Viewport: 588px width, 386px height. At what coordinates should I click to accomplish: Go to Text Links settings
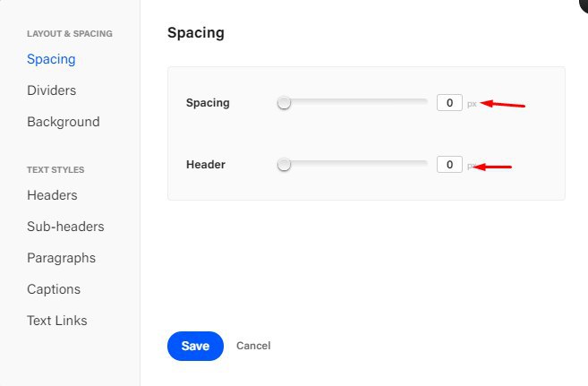(57, 321)
